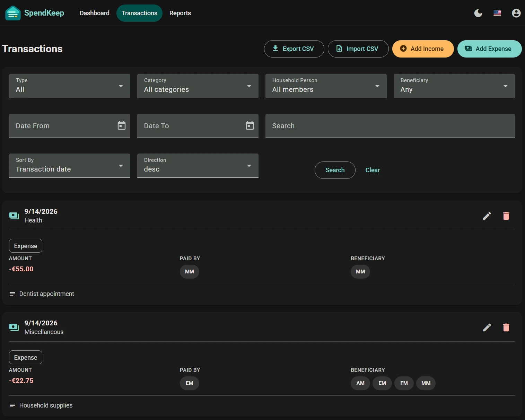525x420 pixels.
Task: Click the Import CSV button
Action: click(x=358, y=49)
